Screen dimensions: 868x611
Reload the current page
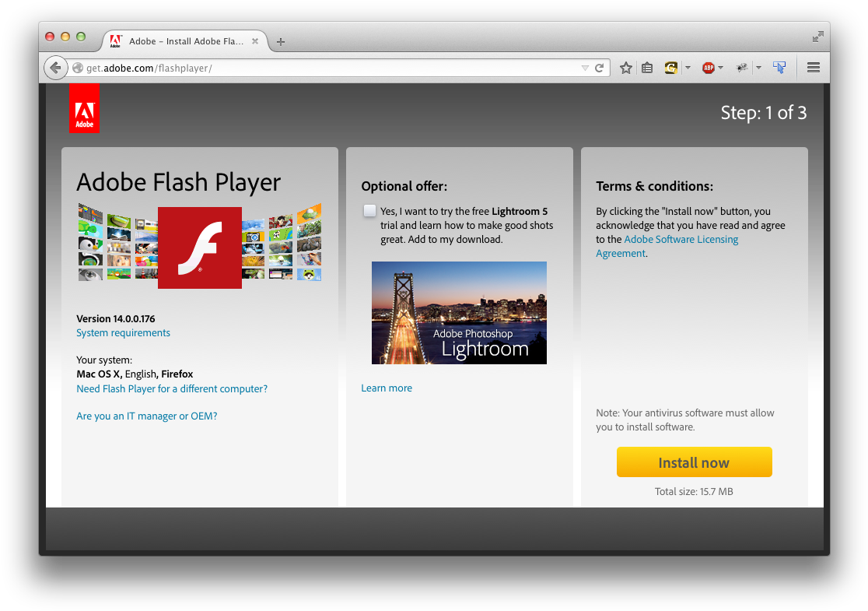(x=600, y=68)
